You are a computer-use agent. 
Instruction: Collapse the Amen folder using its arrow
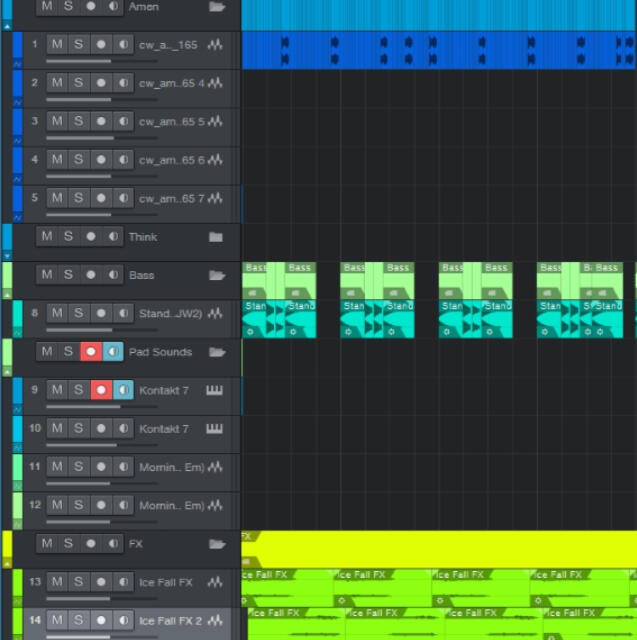[8, 25]
